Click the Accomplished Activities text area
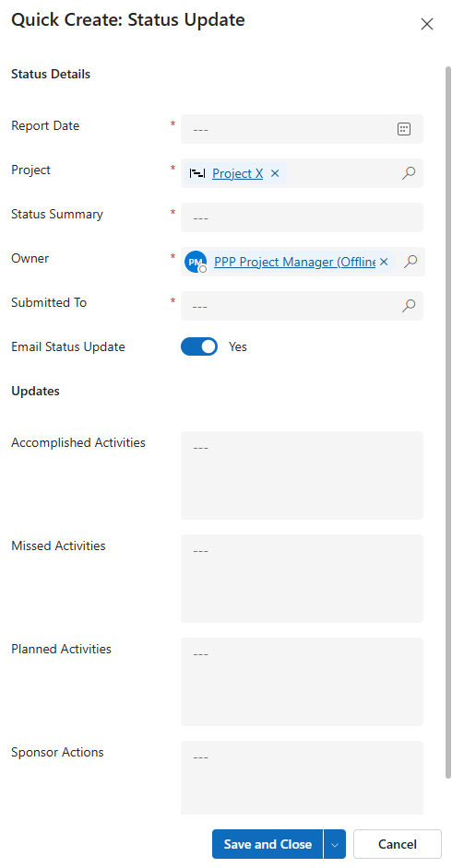Image resolution: width=452 pixels, height=868 pixels. (302, 475)
